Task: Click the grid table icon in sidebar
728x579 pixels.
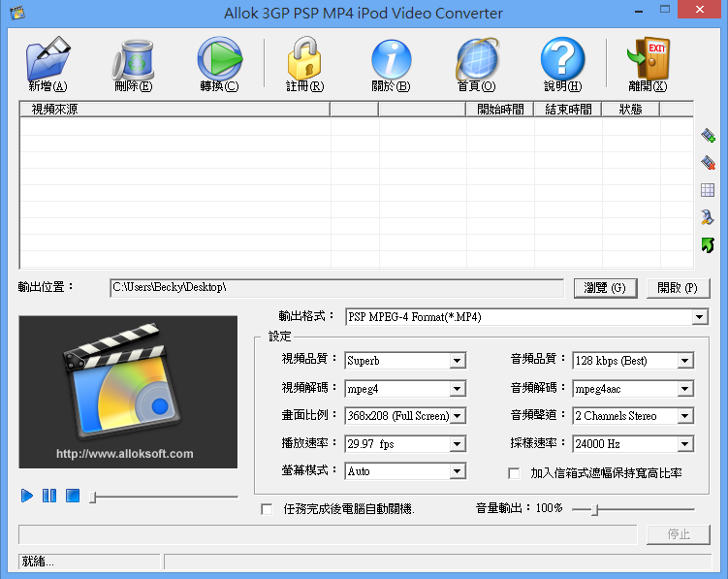Action: [x=708, y=190]
